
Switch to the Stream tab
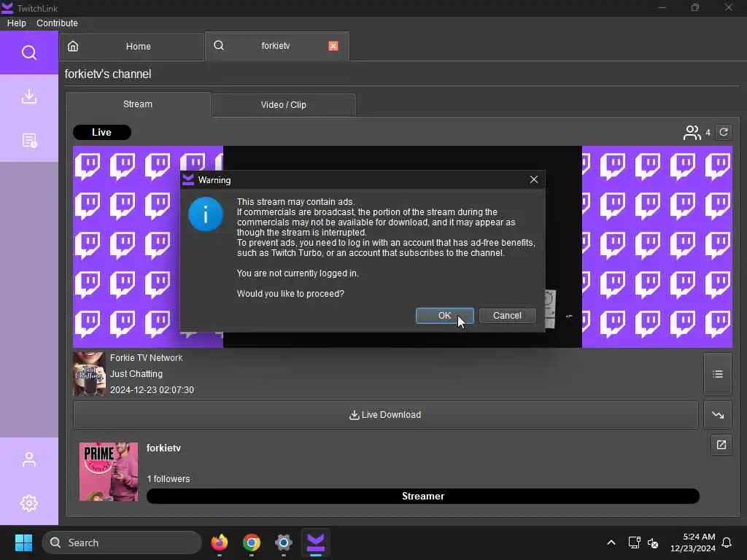138,104
